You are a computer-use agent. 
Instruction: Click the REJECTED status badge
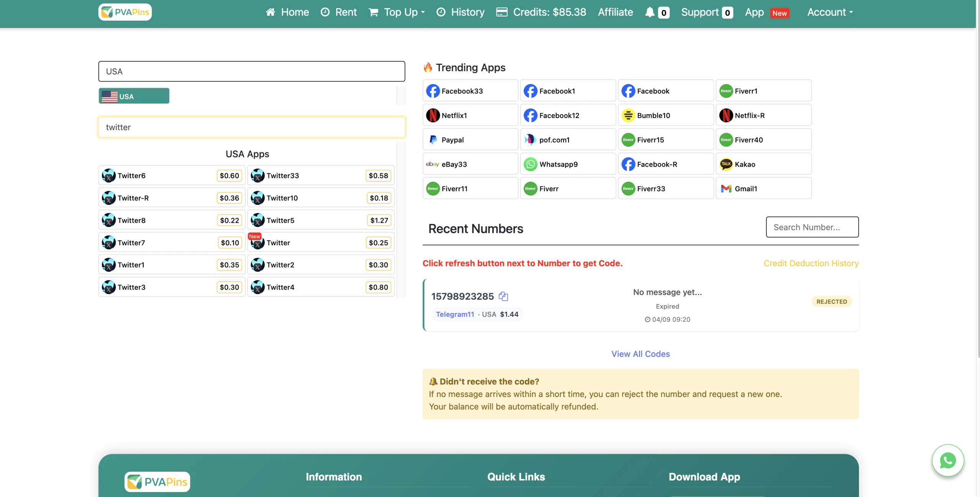pyautogui.click(x=831, y=302)
